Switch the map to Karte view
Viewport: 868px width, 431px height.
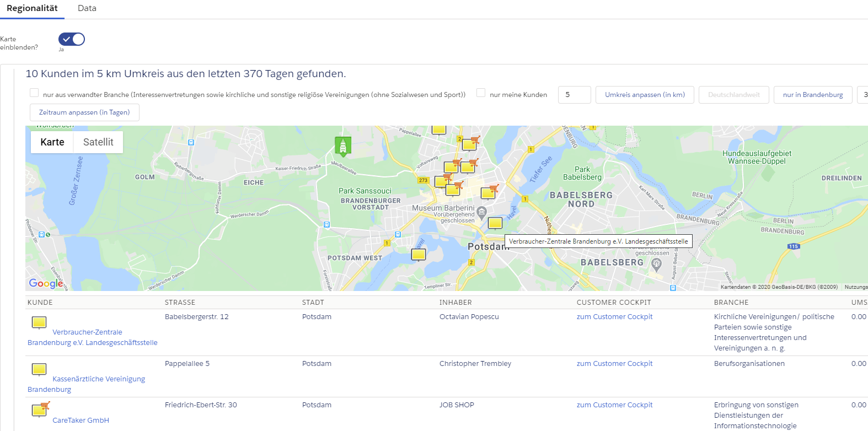click(x=52, y=142)
